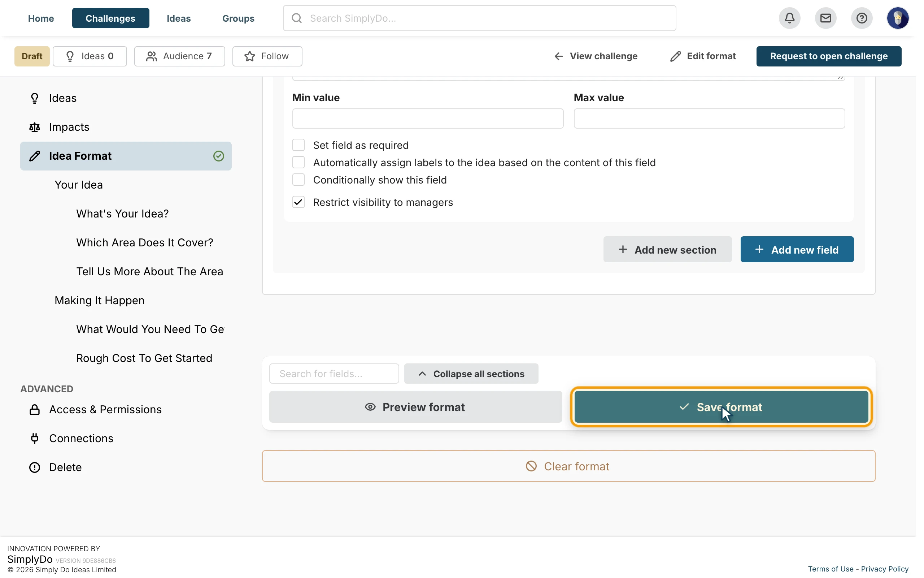The height and width of the screenshot is (578, 924).
Task: Open Impacts via the scales icon
Action: [x=34, y=127]
